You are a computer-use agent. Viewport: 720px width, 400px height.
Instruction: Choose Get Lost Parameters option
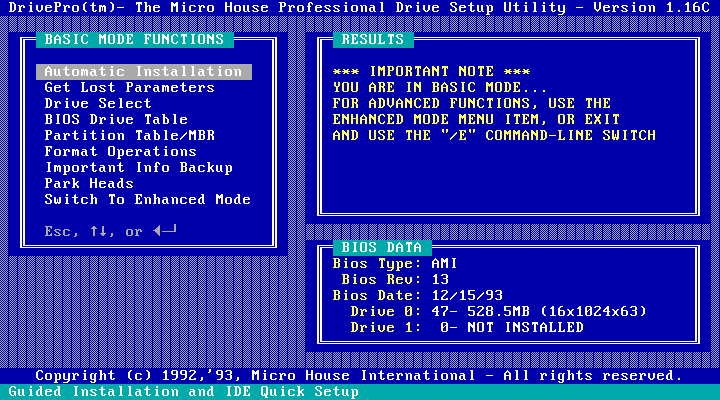pos(129,88)
